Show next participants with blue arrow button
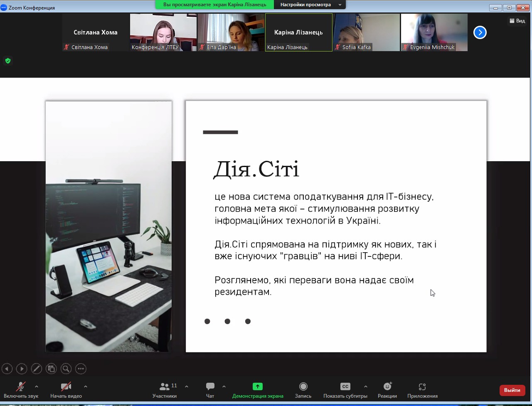The width and height of the screenshot is (532, 406). [480, 32]
